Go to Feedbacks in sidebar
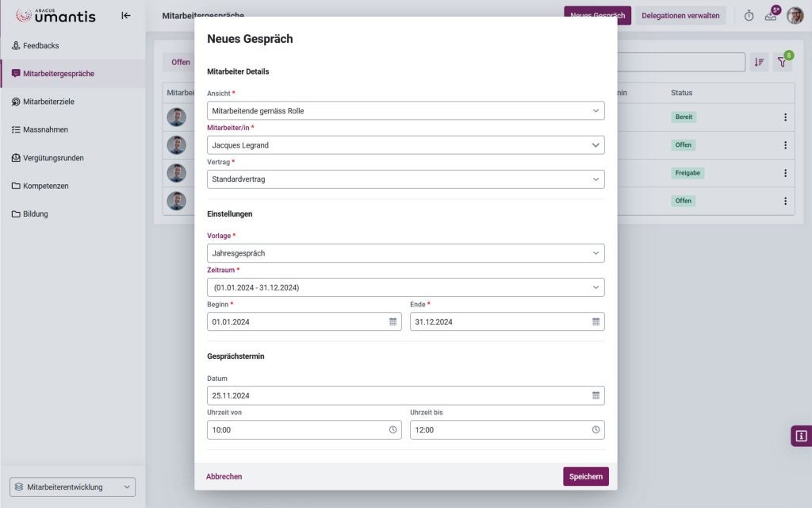The width and height of the screenshot is (812, 508). (x=41, y=46)
